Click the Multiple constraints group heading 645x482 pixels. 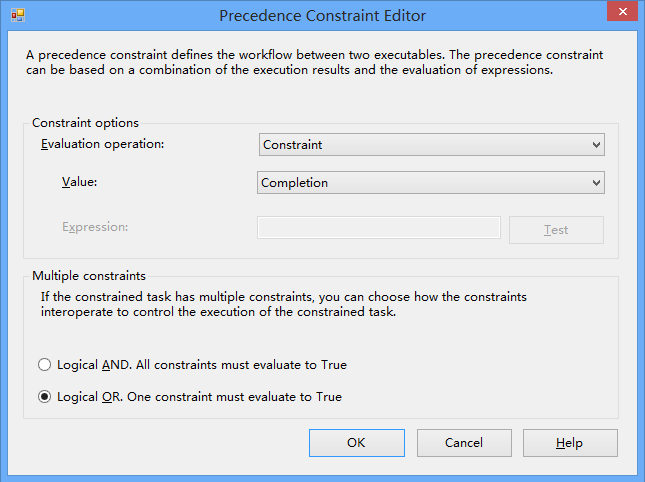[89, 275]
